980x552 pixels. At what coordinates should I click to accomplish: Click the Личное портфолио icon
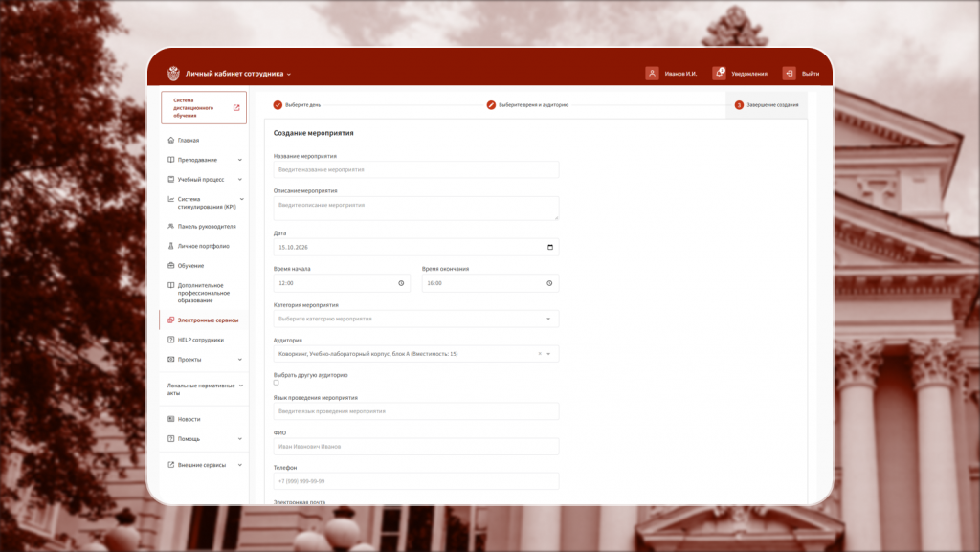[x=170, y=246]
